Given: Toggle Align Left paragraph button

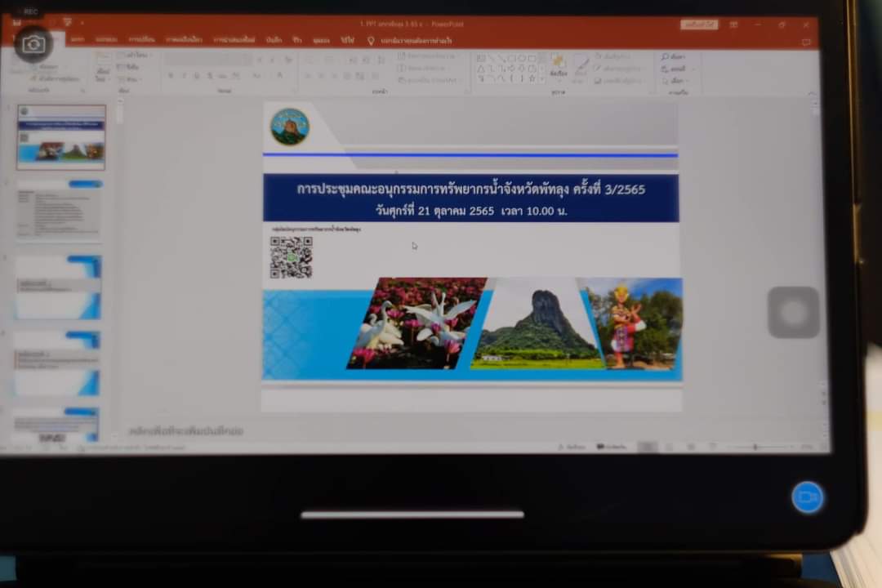Looking at the screenshot, I should (x=308, y=75).
